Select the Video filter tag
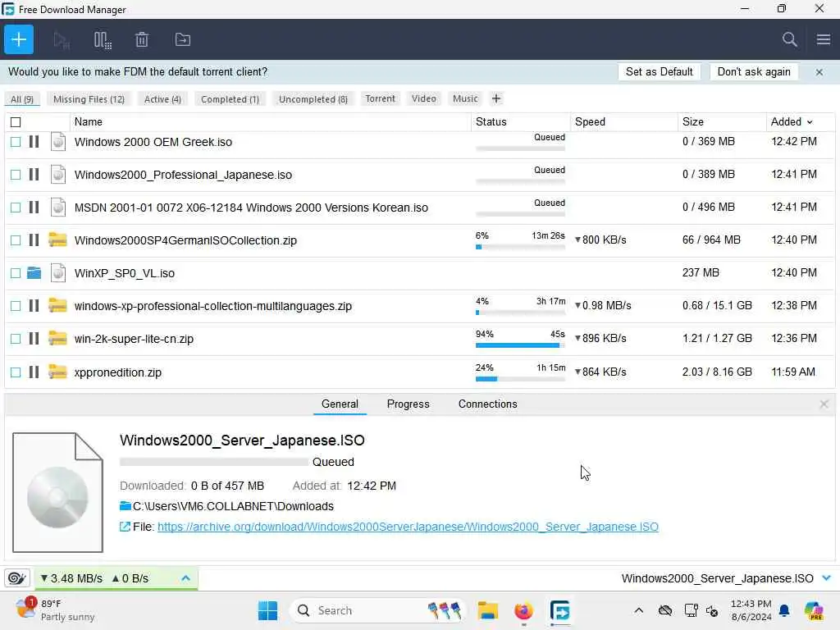The image size is (840, 630). [x=424, y=98]
